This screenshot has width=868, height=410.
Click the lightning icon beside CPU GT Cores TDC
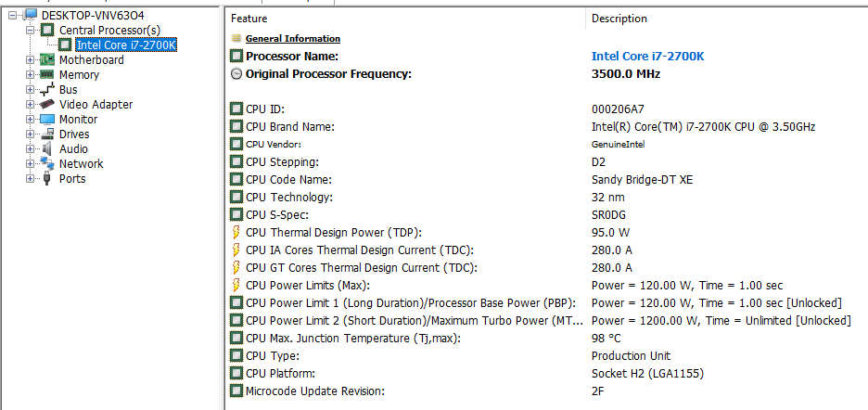(x=236, y=267)
